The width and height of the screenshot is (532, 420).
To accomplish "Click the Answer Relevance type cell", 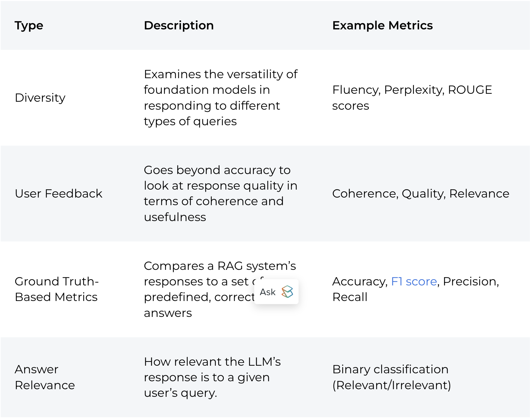I will point(45,377).
